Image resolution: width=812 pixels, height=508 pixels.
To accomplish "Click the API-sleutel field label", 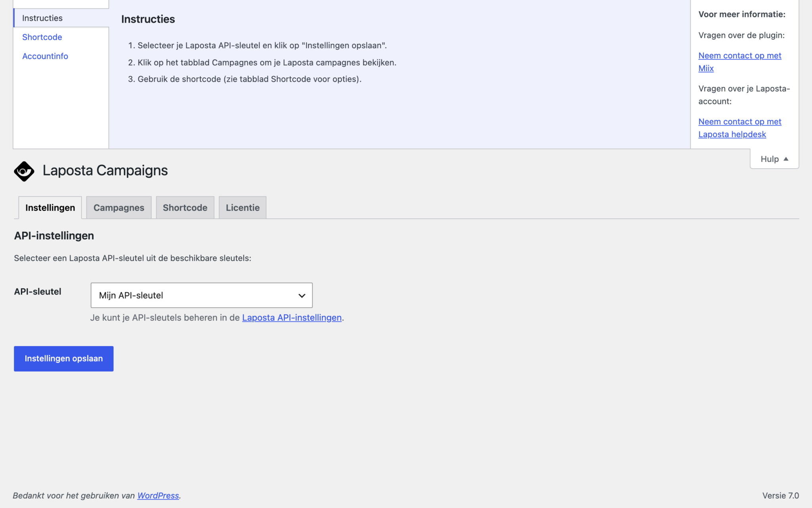I will click(x=38, y=292).
